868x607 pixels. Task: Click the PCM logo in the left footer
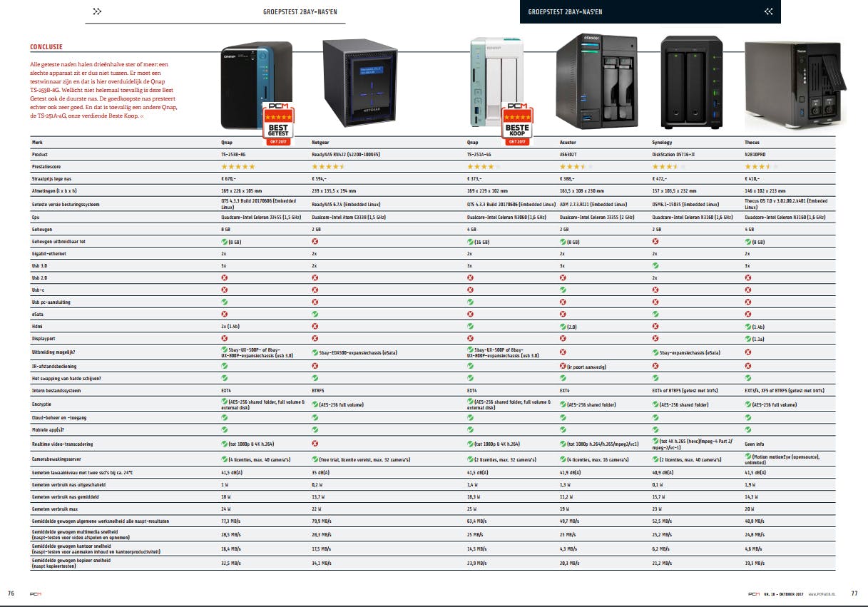(36, 593)
